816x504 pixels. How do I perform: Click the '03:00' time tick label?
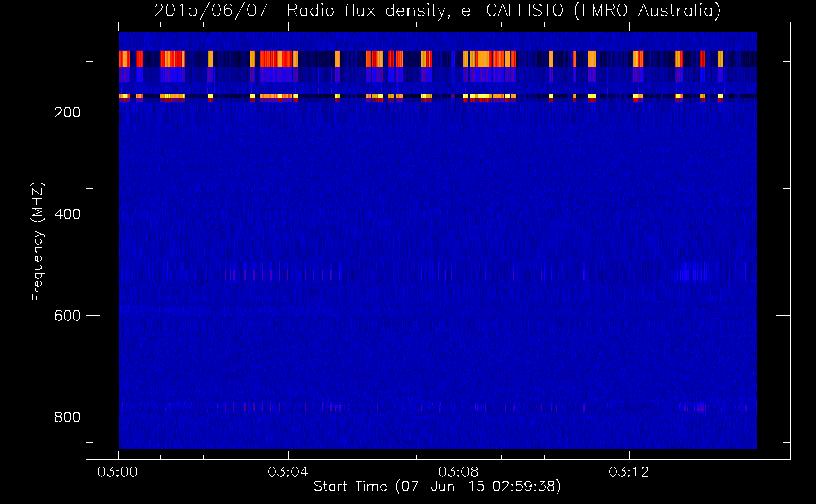click(118, 472)
